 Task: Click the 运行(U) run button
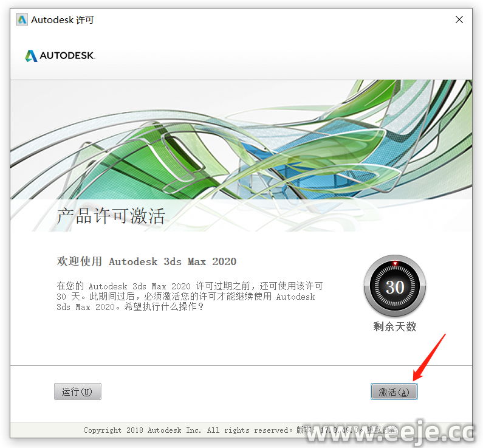(78, 391)
